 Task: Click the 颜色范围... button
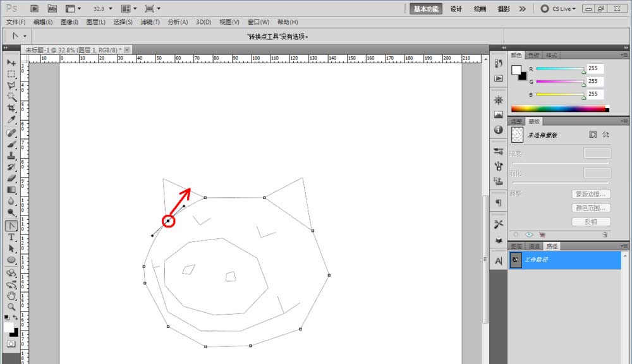point(591,208)
